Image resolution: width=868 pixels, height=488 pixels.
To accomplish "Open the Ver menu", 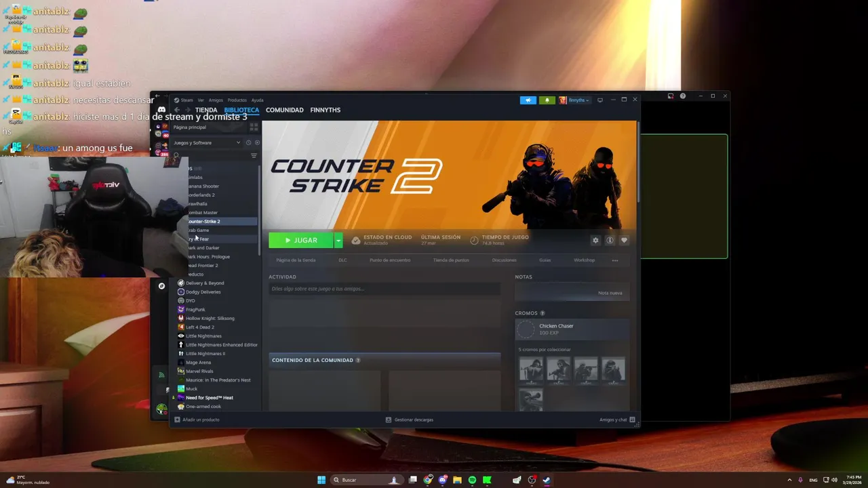I will [x=201, y=100].
